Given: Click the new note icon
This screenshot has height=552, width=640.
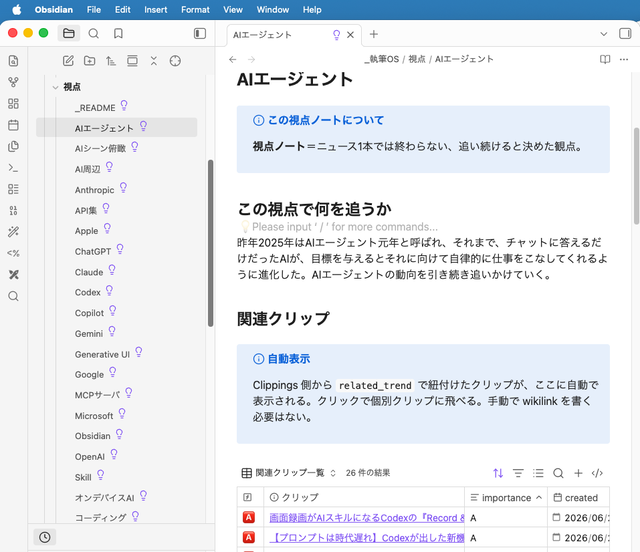Looking at the screenshot, I should click(x=68, y=61).
